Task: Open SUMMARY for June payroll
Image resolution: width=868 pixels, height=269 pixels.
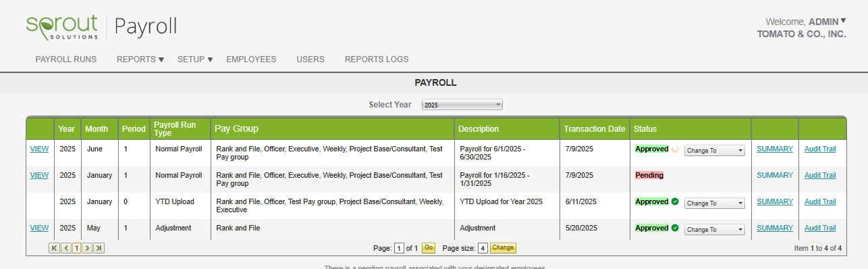Action: (775, 149)
